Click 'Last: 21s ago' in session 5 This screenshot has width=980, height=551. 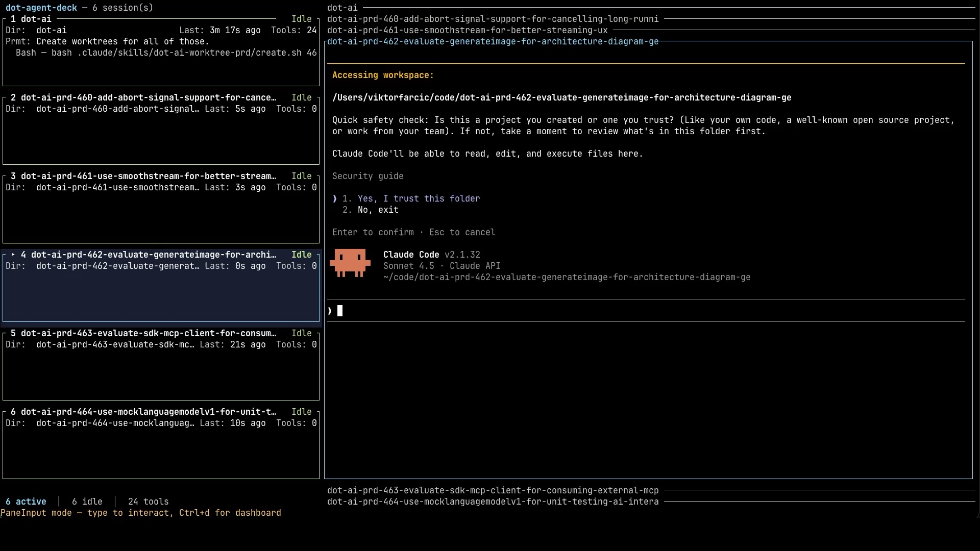[x=233, y=344]
